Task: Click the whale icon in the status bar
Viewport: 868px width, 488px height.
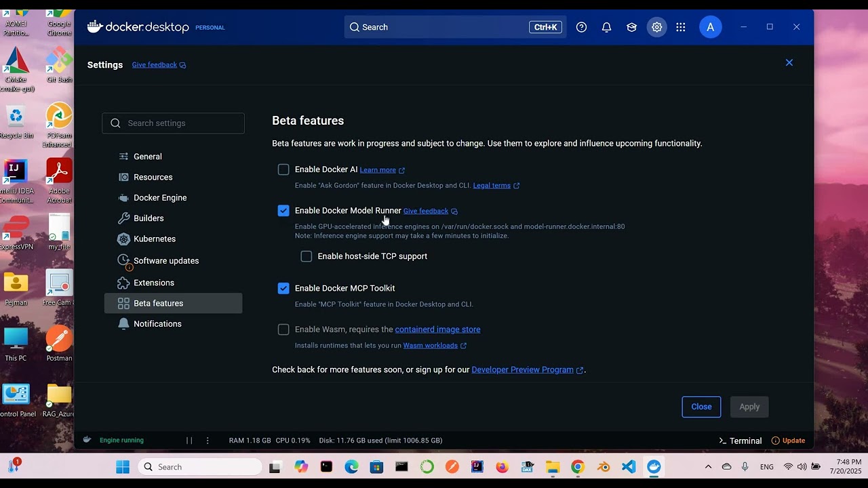Action: [87, 440]
